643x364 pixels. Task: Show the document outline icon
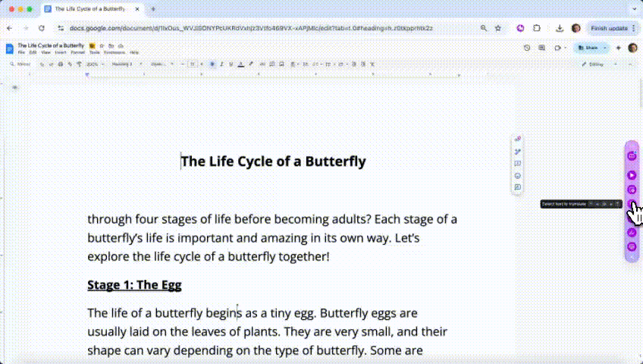[14, 87]
